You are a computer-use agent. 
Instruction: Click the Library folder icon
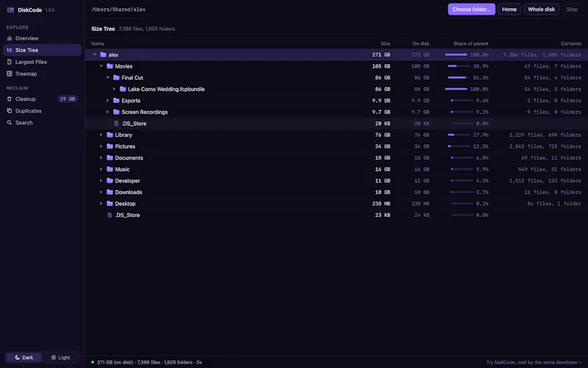click(110, 135)
